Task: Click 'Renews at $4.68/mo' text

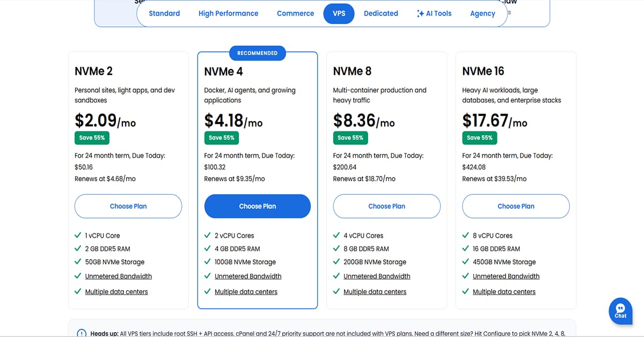Action: click(105, 179)
